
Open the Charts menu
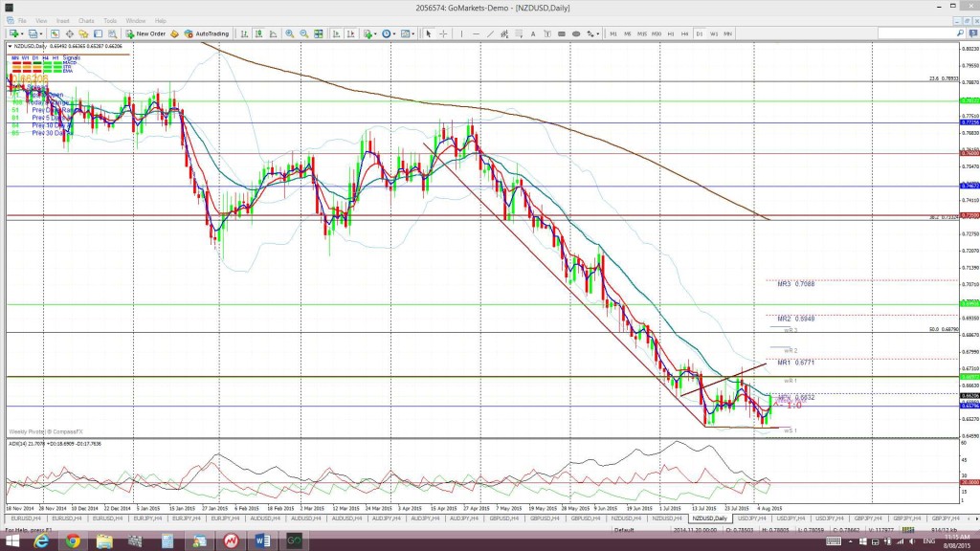(86, 21)
